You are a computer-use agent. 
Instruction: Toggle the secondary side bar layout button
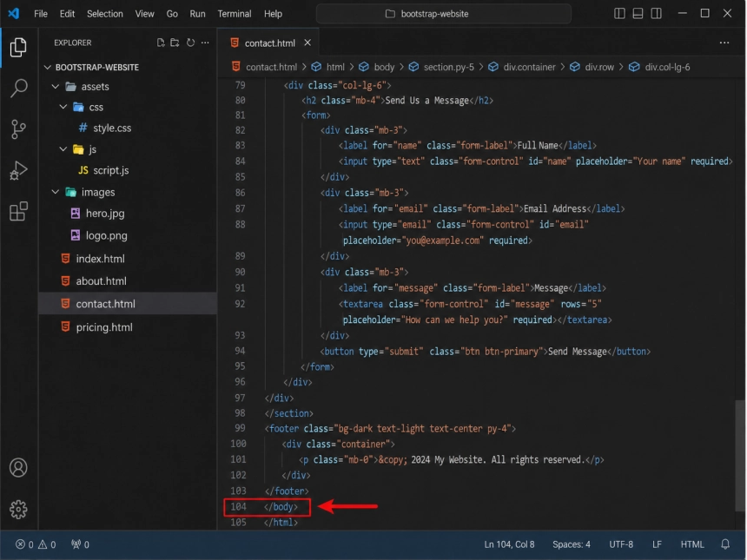(657, 13)
